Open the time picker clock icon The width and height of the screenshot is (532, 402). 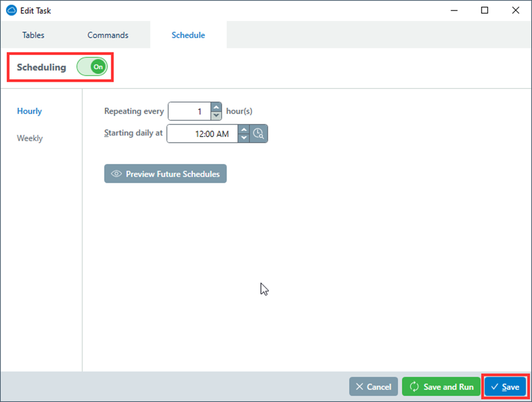259,133
